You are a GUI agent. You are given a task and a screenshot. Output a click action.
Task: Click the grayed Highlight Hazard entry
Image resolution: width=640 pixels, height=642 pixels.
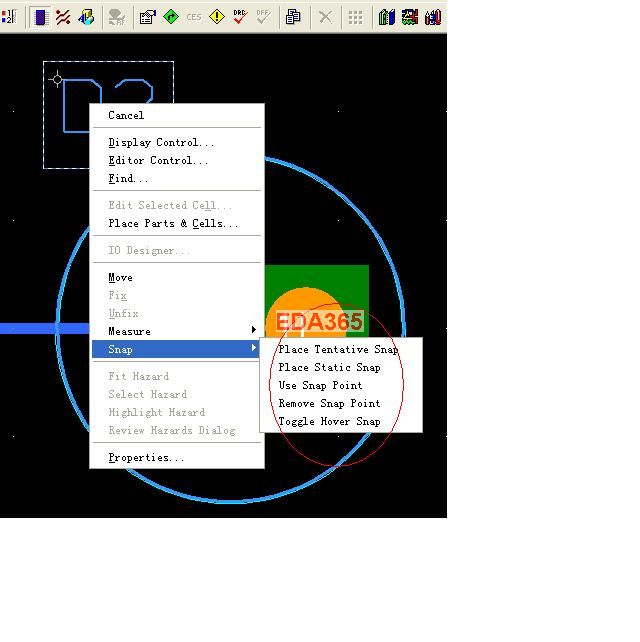[x=177, y=412]
